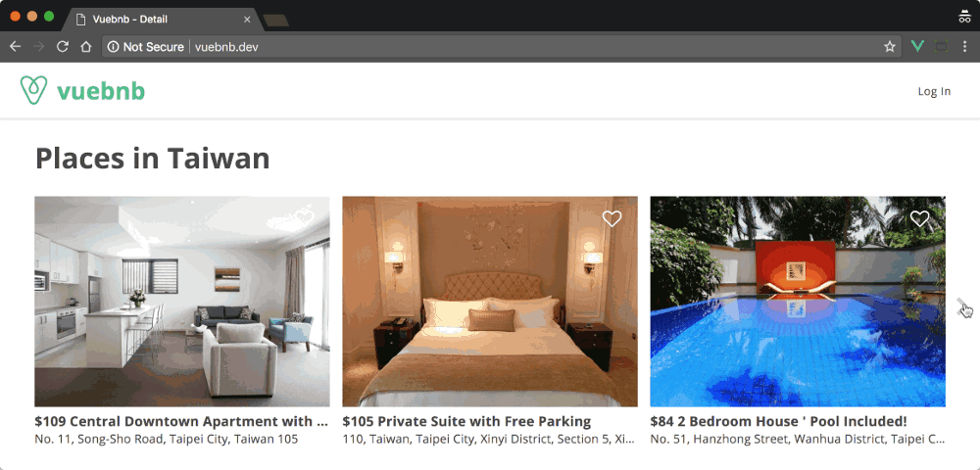
Task: Click the browser back arrow
Action: tap(15, 47)
